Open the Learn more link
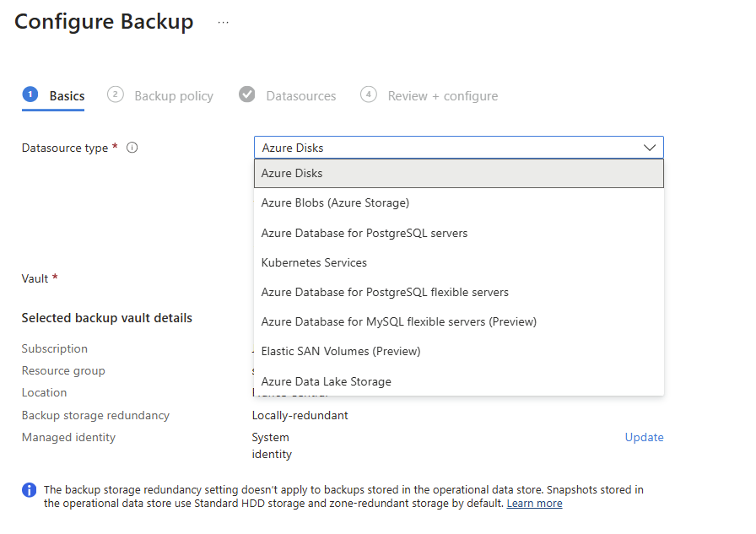Screen dimensions: 756x534 pyautogui.click(x=534, y=503)
